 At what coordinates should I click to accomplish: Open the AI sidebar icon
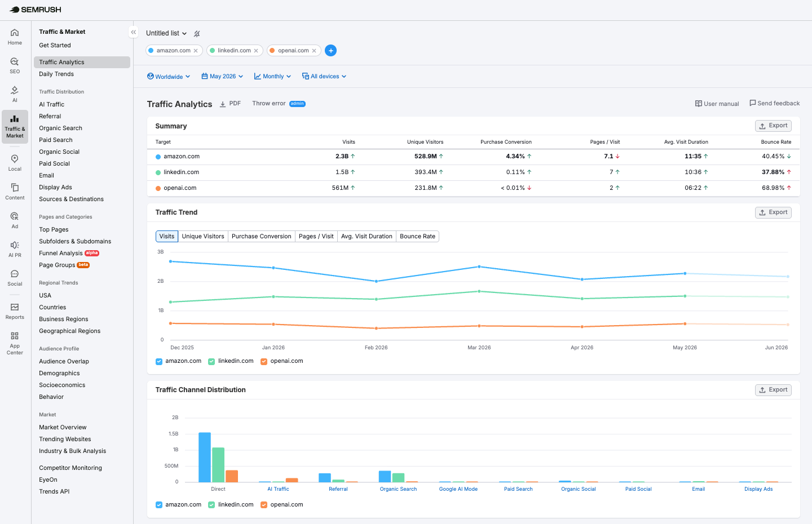tap(15, 94)
